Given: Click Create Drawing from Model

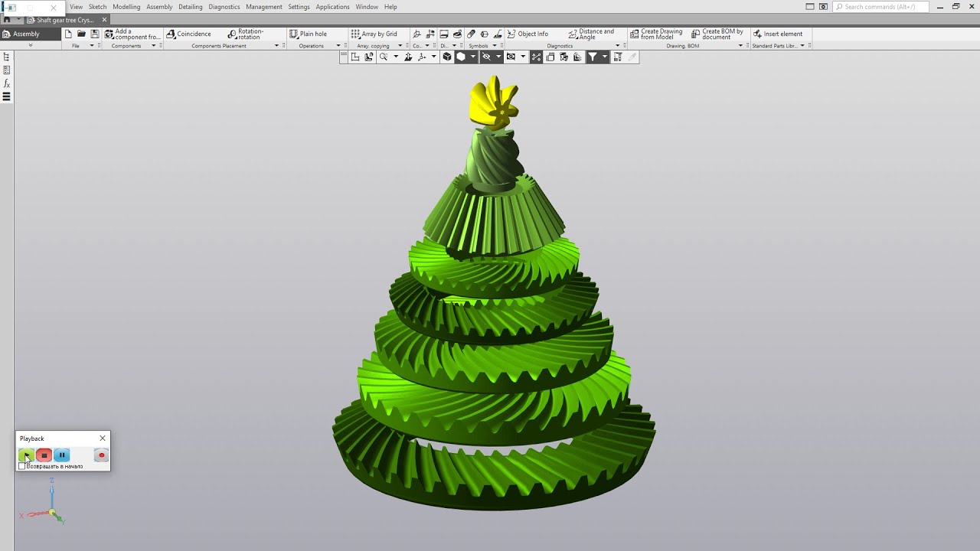Looking at the screenshot, I should coord(656,34).
